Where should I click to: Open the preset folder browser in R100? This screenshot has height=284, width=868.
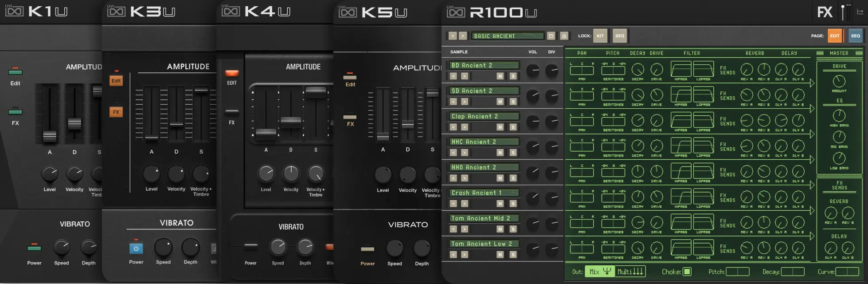coord(551,36)
